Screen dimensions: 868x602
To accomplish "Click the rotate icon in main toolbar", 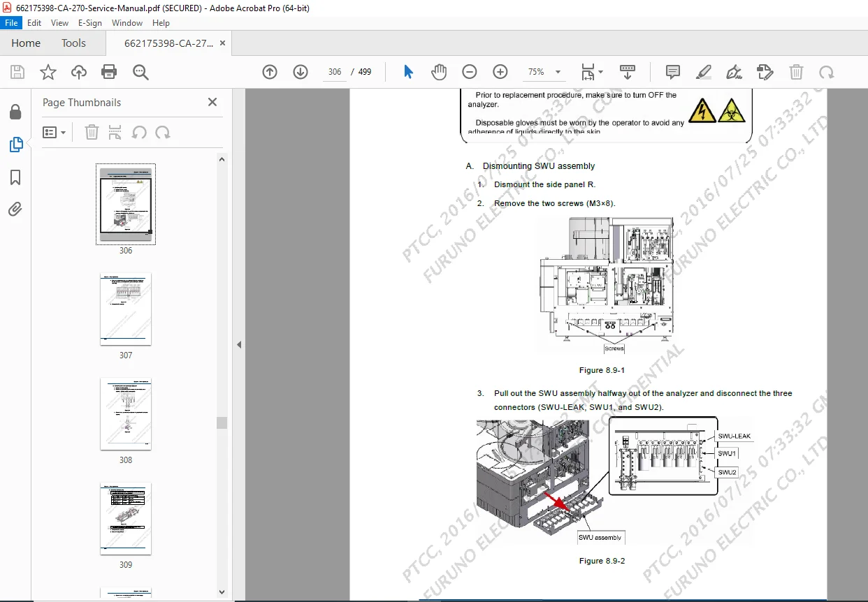I will tap(827, 72).
